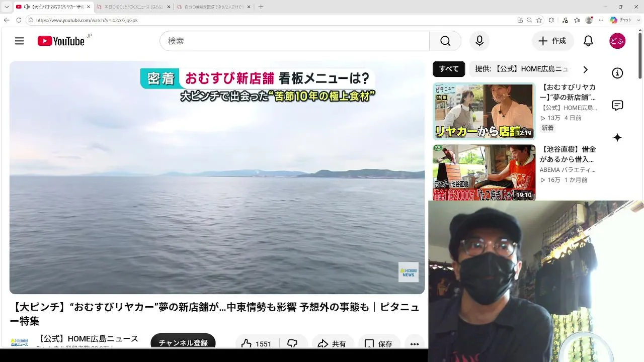Open browser profile icon in toolbar
Image resolution: width=644 pixels, height=362 pixels.
(x=589, y=20)
